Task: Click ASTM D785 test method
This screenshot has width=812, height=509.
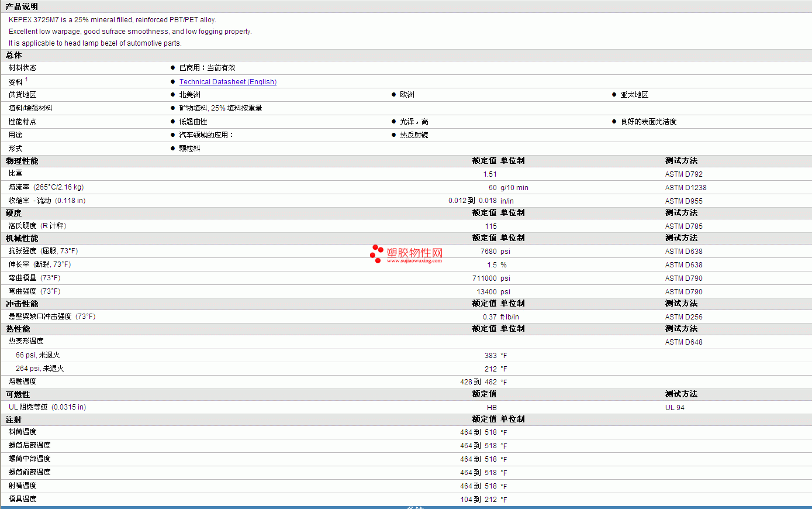Action: pyautogui.click(x=684, y=226)
